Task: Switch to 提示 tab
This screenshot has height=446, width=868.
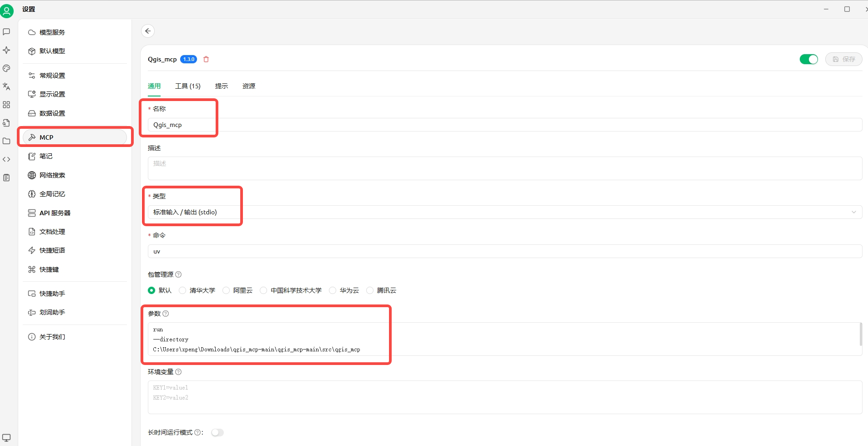Action: 222,86
